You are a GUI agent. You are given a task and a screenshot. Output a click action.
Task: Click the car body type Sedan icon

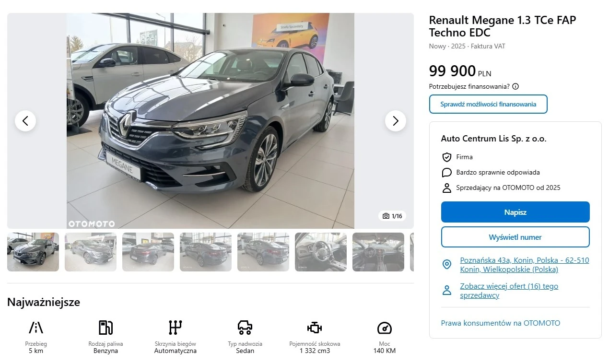point(245,328)
